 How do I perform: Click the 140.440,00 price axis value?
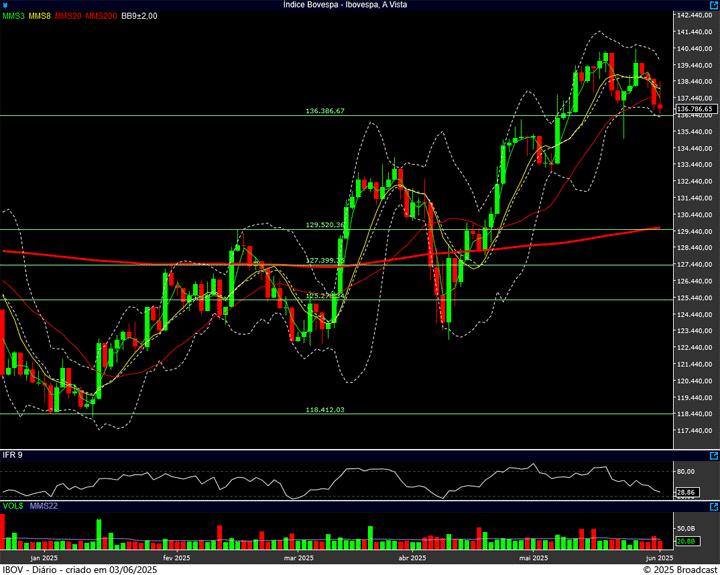pyautogui.click(x=695, y=48)
